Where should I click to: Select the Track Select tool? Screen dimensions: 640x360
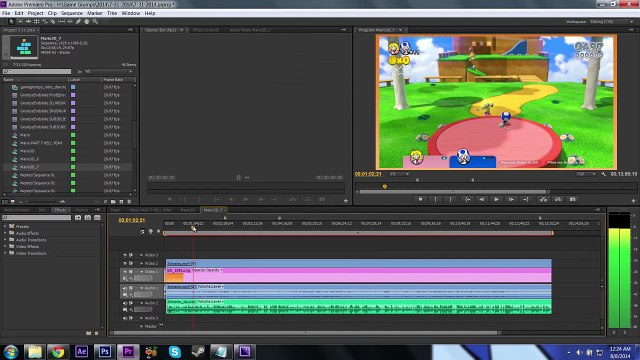point(20,21)
